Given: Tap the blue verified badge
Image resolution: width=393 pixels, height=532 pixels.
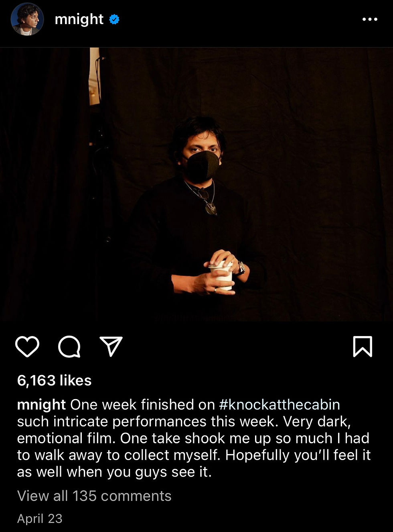Looking at the screenshot, I should pyautogui.click(x=114, y=19).
